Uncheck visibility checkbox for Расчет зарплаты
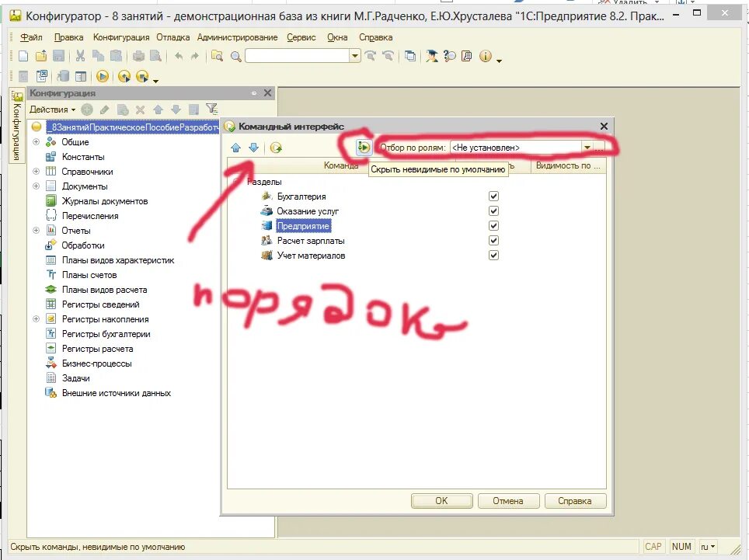Screen dimensions: 749x560 (493, 241)
